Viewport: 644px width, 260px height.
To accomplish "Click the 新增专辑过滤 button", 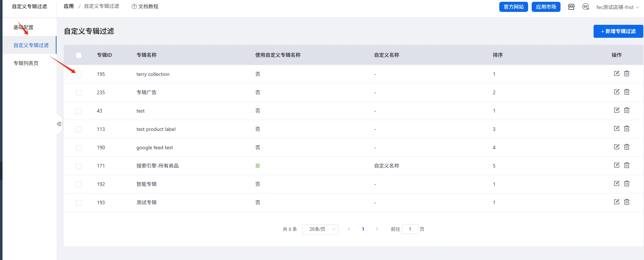I will pyautogui.click(x=618, y=31).
